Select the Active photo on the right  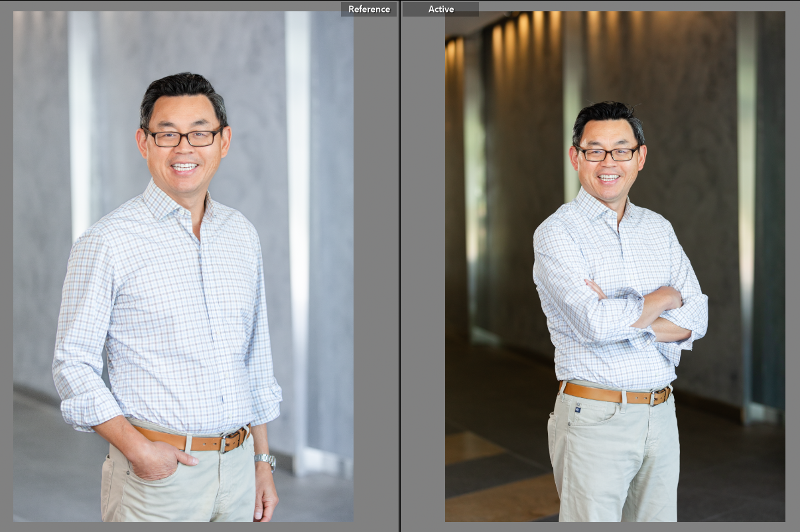[x=615, y=266]
